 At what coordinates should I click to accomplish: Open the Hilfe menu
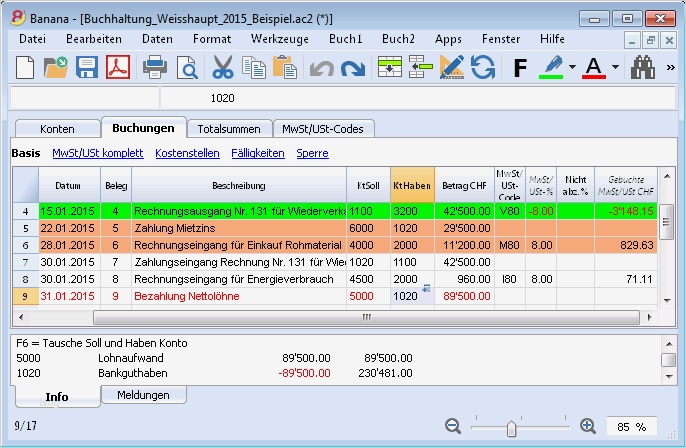pos(552,39)
